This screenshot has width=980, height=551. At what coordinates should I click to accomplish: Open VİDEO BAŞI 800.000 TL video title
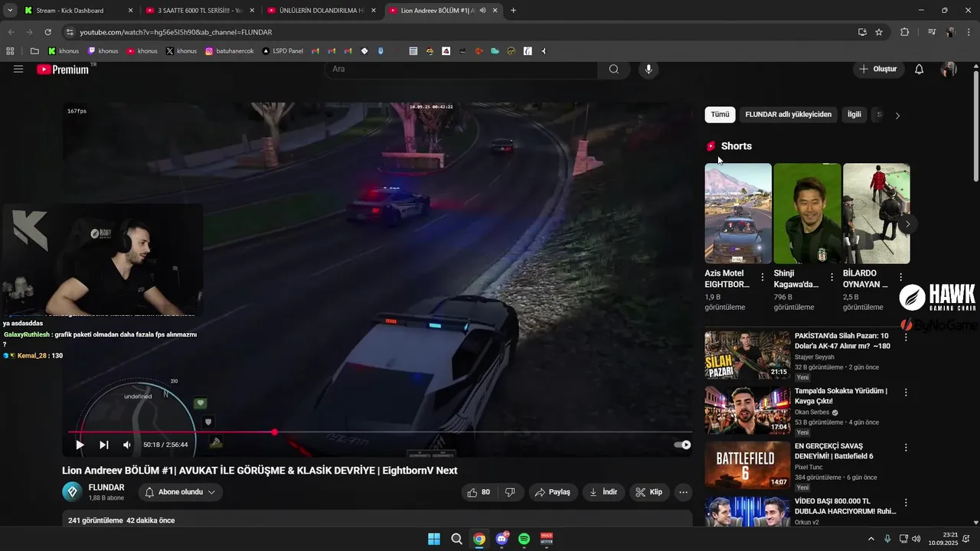[x=845, y=506]
